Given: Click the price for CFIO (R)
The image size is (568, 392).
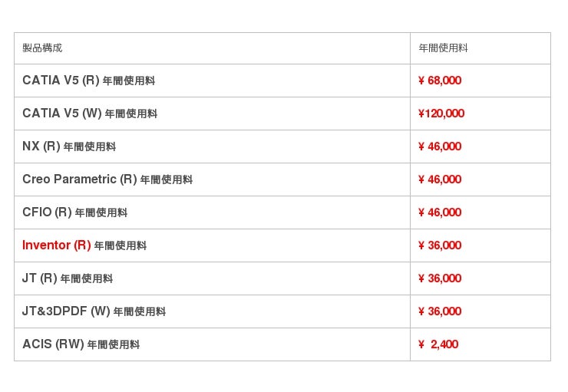Looking at the screenshot, I should pos(440,212).
